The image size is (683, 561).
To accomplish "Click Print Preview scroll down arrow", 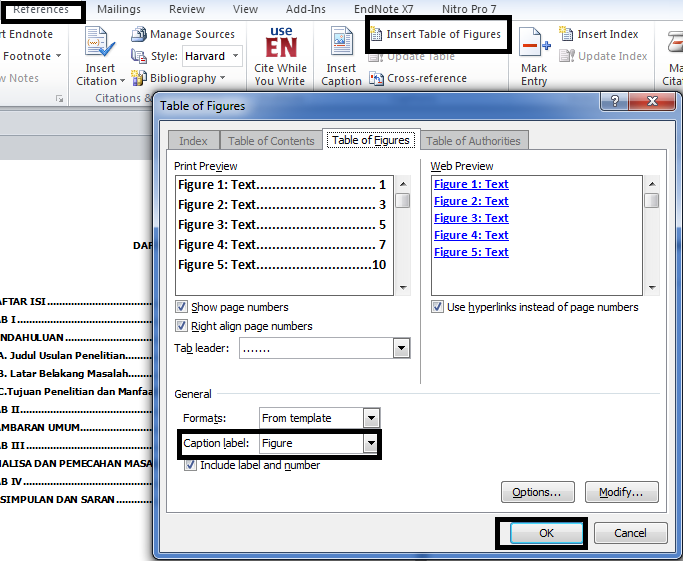I will tap(403, 287).
